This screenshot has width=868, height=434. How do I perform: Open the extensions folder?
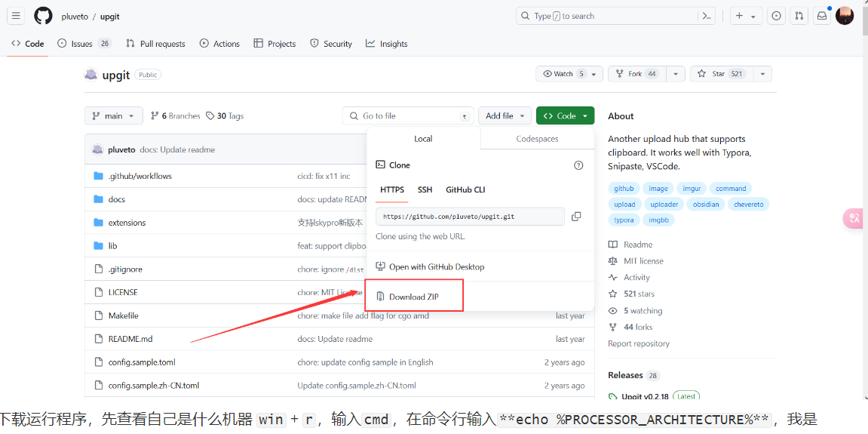[127, 223]
